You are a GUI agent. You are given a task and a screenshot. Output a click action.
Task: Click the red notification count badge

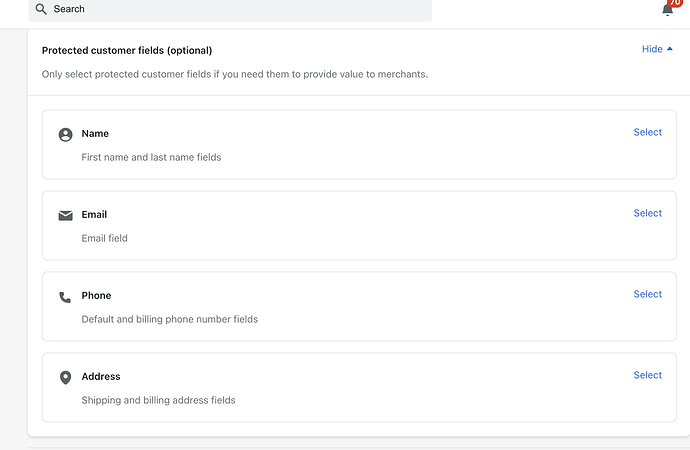(x=675, y=3)
